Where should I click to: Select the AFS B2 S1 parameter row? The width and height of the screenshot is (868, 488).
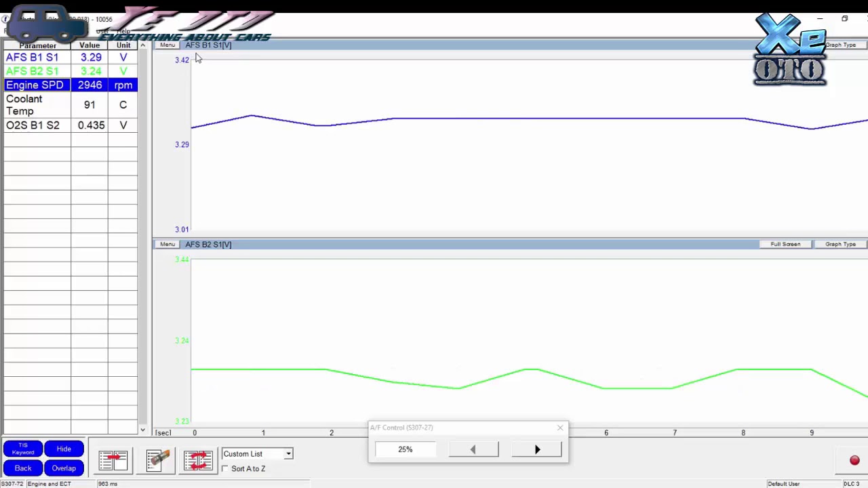pyautogui.click(x=71, y=71)
